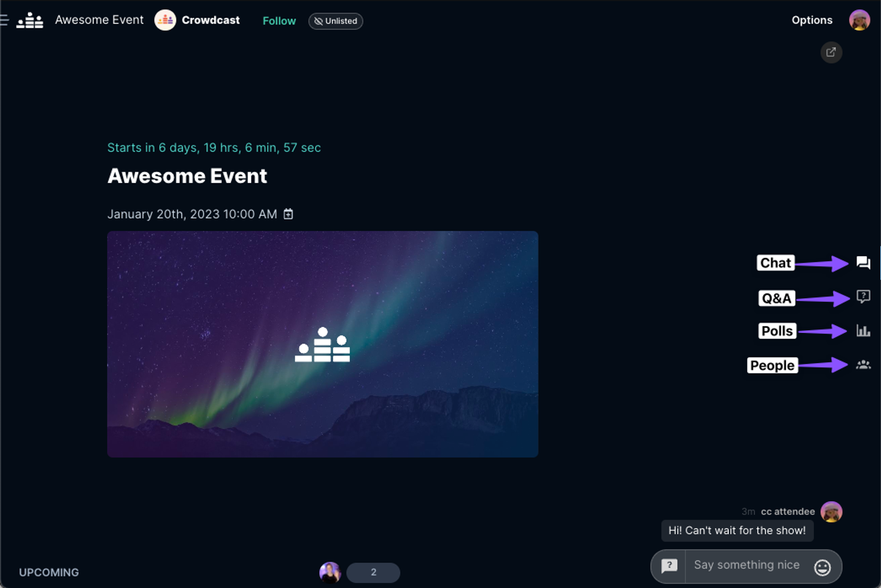Viewport: 881px width, 588px height.
Task: Click the Follow button toggle
Action: click(x=279, y=20)
